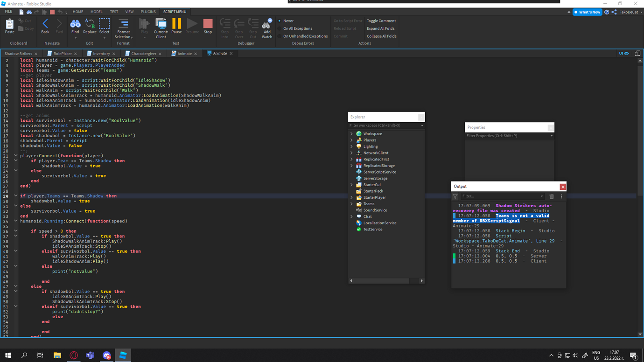Clear the Output window with trash icon
Viewport: 644px width, 362px height.
[552, 196]
